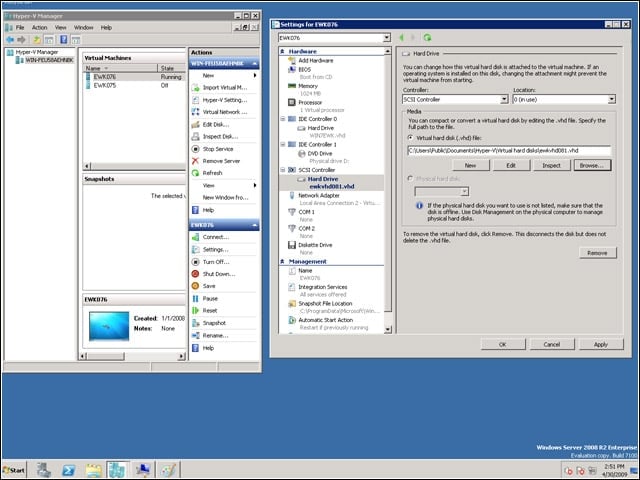Click the OK button in Settings window
This screenshot has height=480, width=640.
point(503,344)
